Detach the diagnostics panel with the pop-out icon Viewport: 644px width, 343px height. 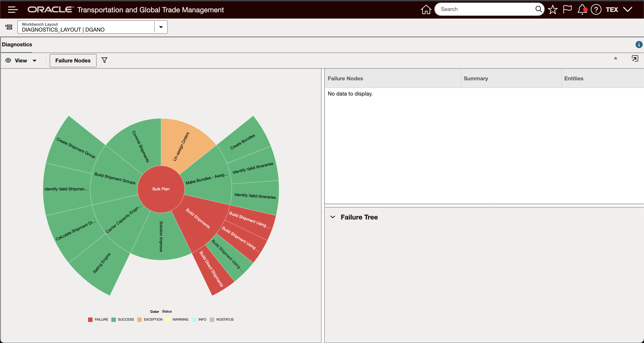pos(635,59)
